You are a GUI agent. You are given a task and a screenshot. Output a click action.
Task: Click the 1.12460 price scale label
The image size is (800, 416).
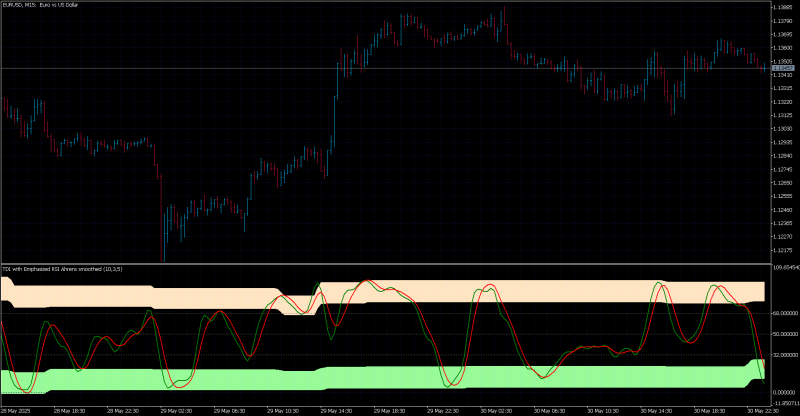(x=783, y=210)
